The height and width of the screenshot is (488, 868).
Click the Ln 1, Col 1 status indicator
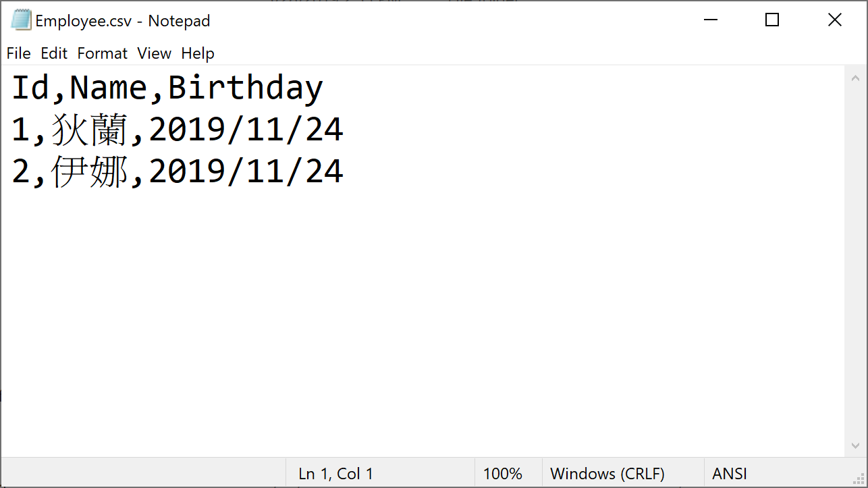(x=335, y=474)
